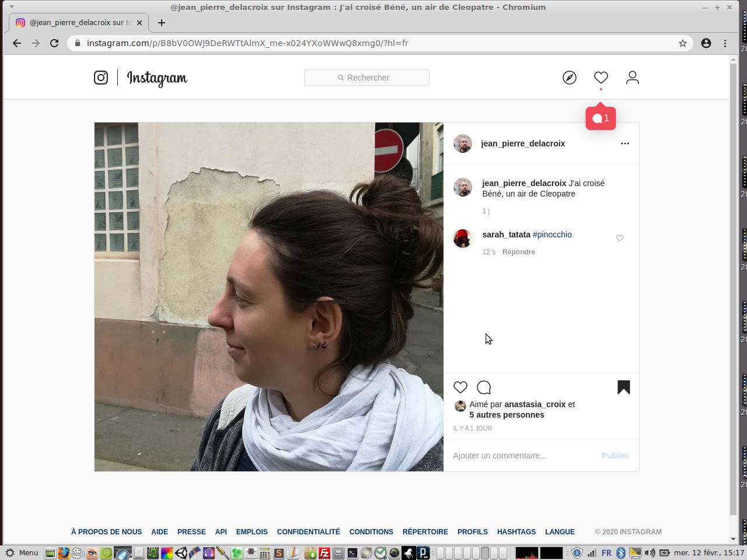This screenshot has width=747, height=560.
Task: Open the comment bubble icon
Action: click(484, 387)
